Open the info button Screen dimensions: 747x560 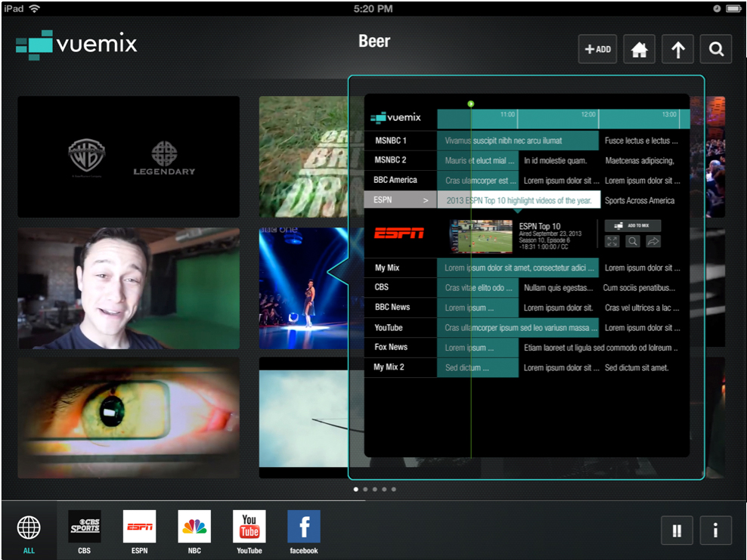click(715, 531)
